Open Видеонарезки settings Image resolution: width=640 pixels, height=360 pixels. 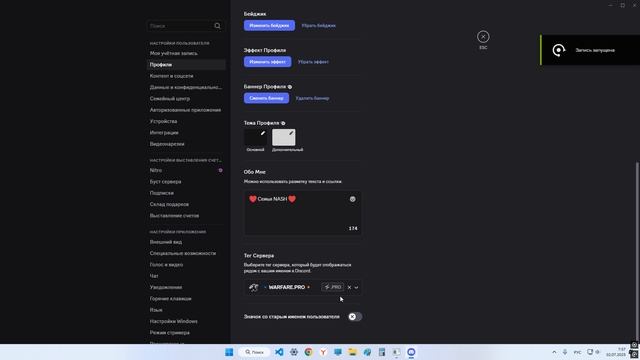186,144
